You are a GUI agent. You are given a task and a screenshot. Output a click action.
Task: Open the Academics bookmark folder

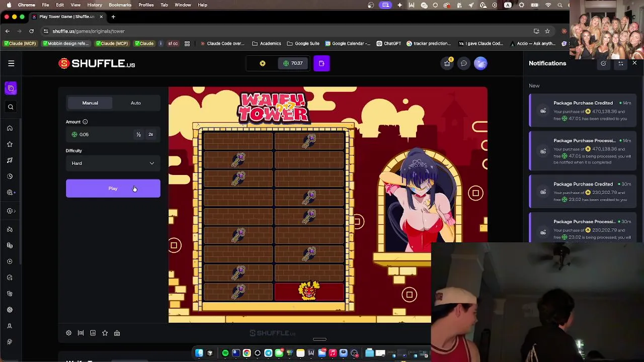[267, 43]
